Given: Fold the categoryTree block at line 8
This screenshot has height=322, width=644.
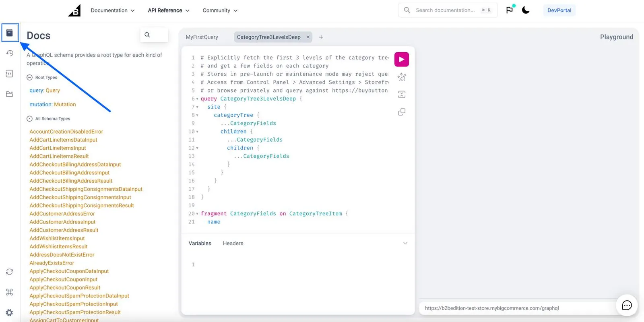Looking at the screenshot, I should coord(197,116).
